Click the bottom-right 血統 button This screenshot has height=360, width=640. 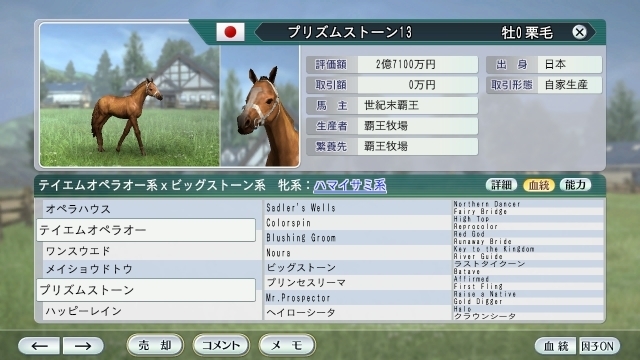pyautogui.click(x=556, y=346)
